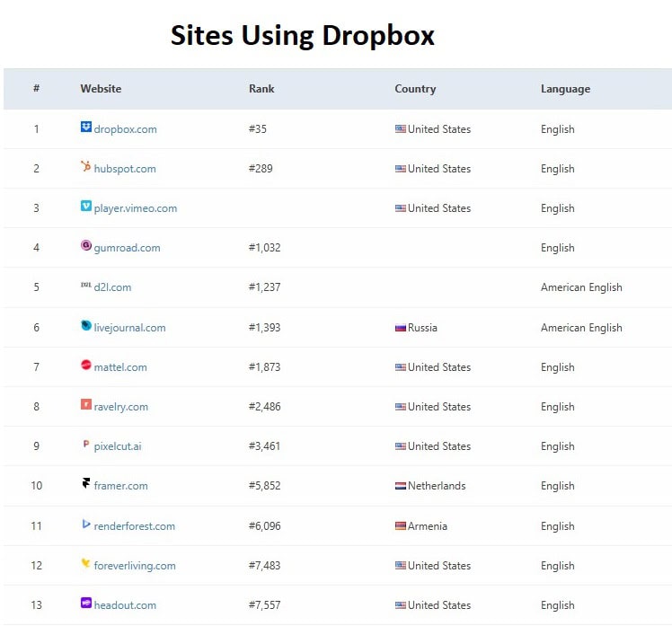Open the gumroad.com link
672x626 pixels.
(x=127, y=248)
